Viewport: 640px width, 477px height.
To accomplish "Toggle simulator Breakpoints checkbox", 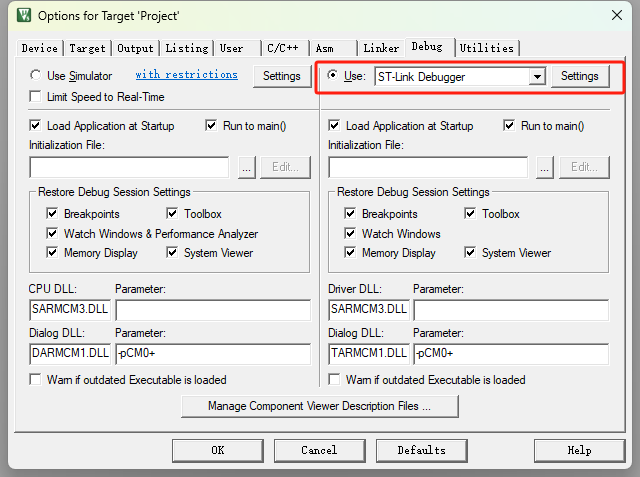I will 52,213.
